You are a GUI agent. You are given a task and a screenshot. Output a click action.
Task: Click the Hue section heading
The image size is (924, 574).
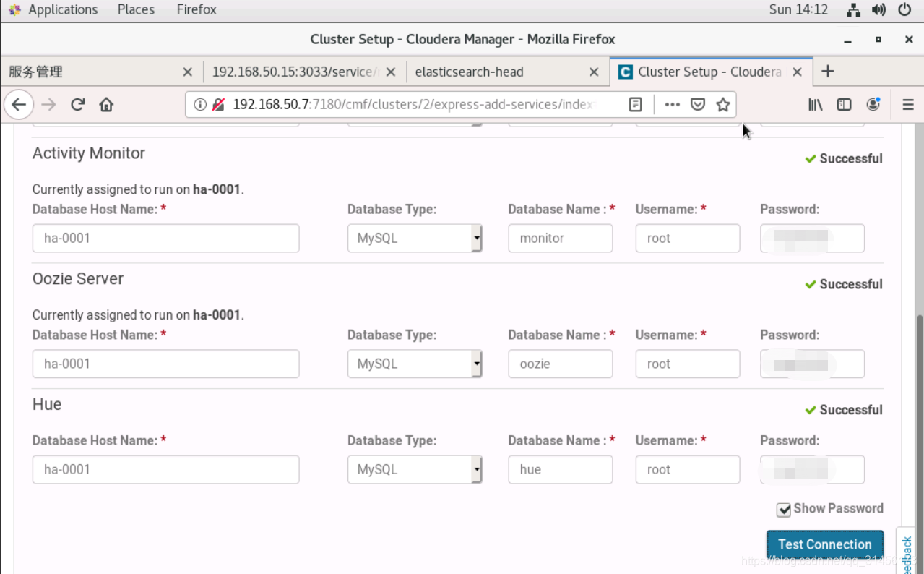[x=47, y=404]
